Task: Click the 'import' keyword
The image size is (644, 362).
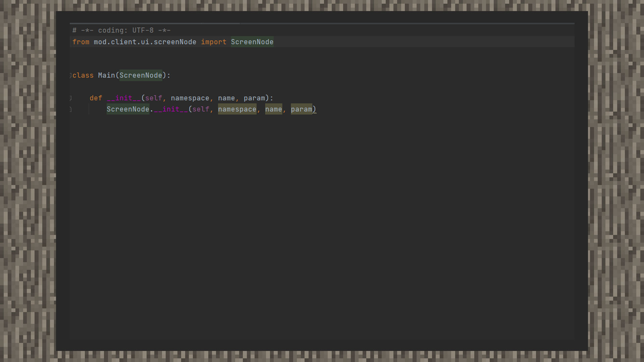Action: click(x=214, y=42)
